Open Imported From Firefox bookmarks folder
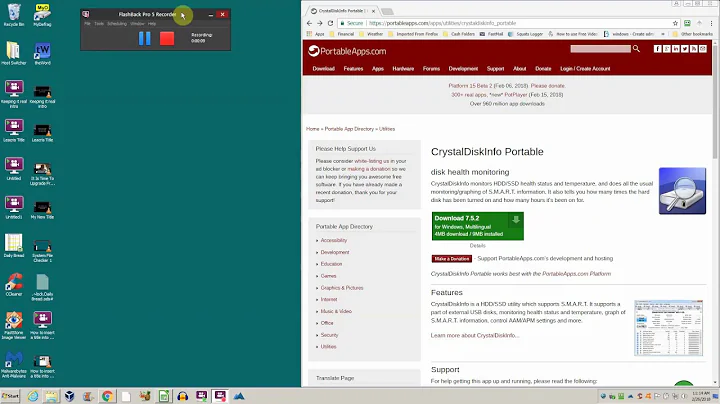720x404 pixels. (413, 34)
